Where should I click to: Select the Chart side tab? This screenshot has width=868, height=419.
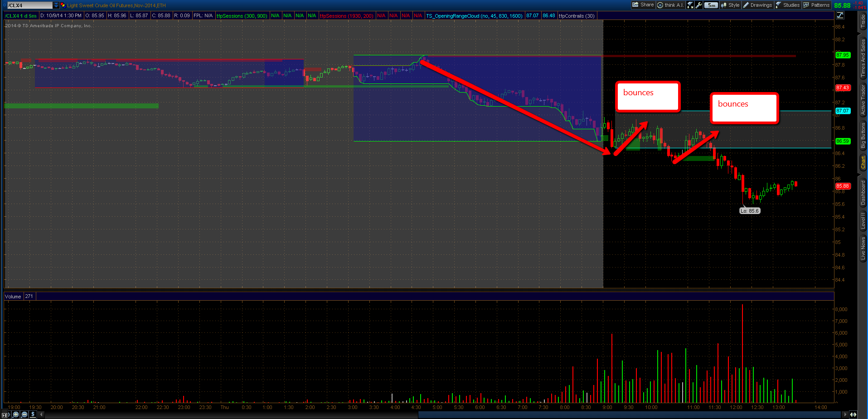pyautogui.click(x=863, y=162)
